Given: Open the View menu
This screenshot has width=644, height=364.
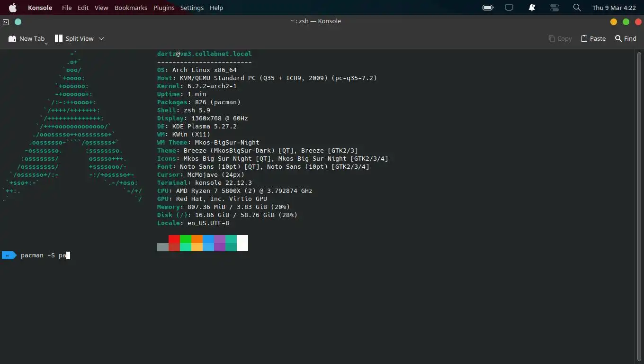Looking at the screenshot, I should 101,8.
